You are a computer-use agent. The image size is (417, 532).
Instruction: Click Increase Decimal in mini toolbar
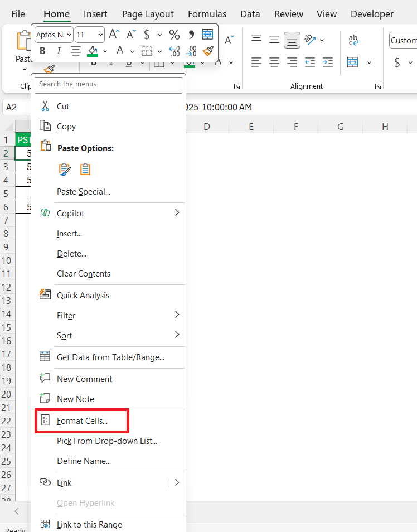click(174, 51)
